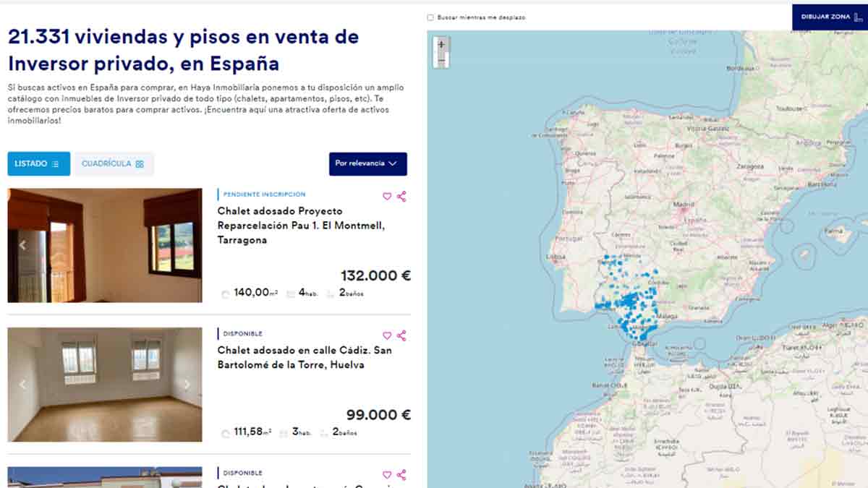
Task: Click heart icon on Huelva chalet listing
Action: (387, 335)
